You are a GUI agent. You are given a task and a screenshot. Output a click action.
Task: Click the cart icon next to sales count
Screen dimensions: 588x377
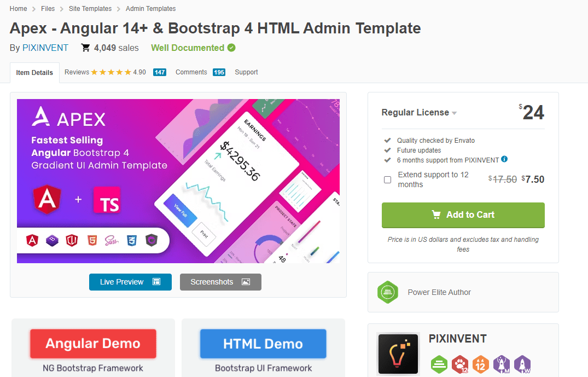tap(85, 48)
